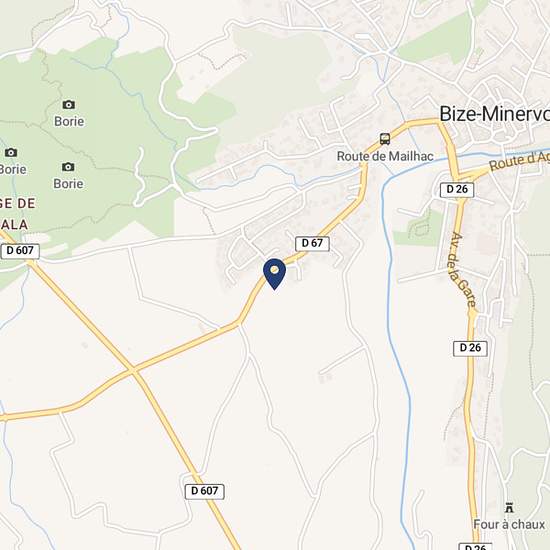Click the D 67 road shield
The height and width of the screenshot is (550, 550).
click(312, 243)
